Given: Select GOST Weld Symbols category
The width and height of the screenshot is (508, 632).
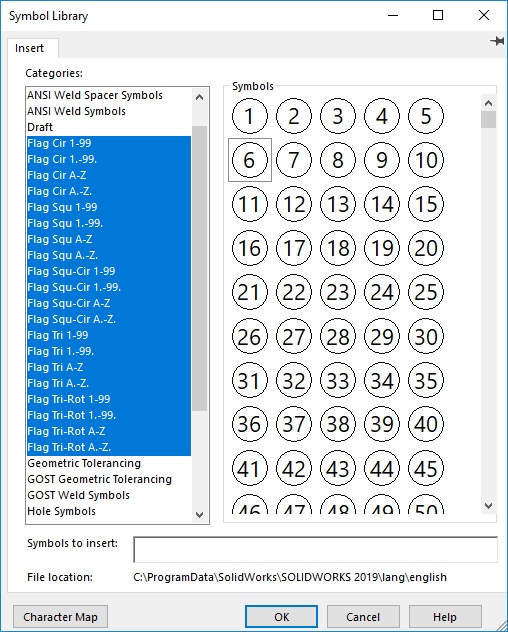Looking at the screenshot, I should pyautogui.click(x=109, y=495).
